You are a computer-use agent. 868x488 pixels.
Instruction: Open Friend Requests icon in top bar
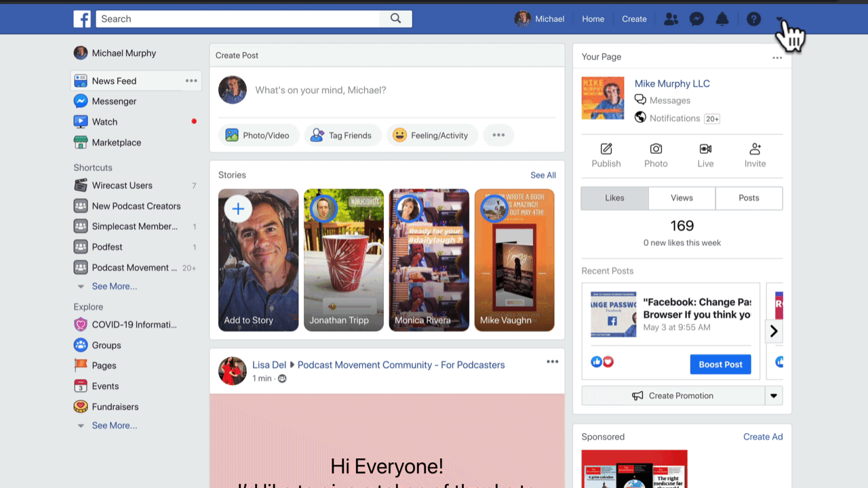(671, 19)
